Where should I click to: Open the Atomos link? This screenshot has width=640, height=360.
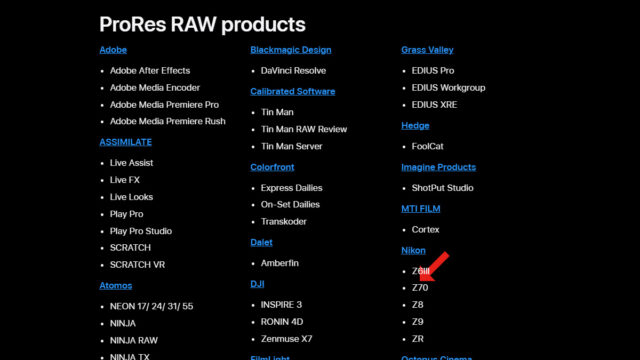click(x=116, y=286)
